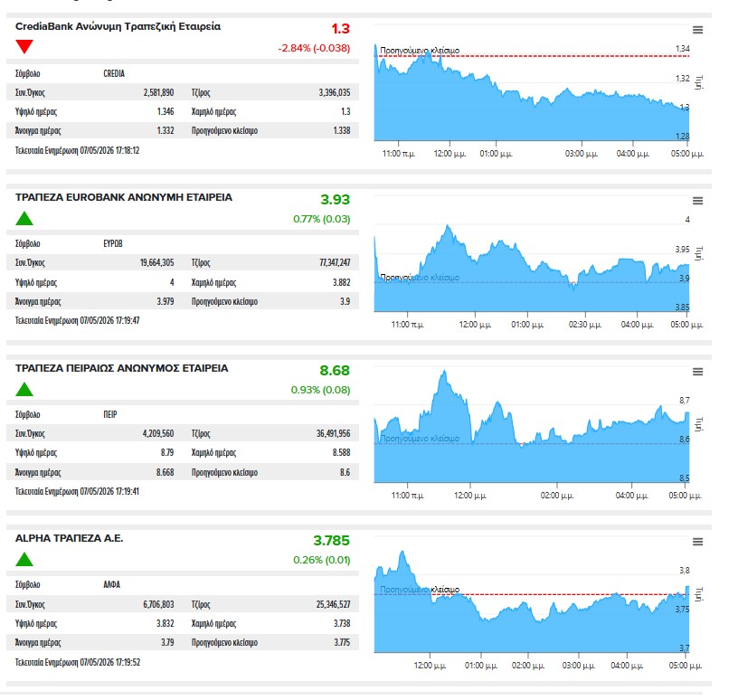The image size is (738, 700).
Task: Click the day high value 1.346
Action: click(x=166, y=111)
